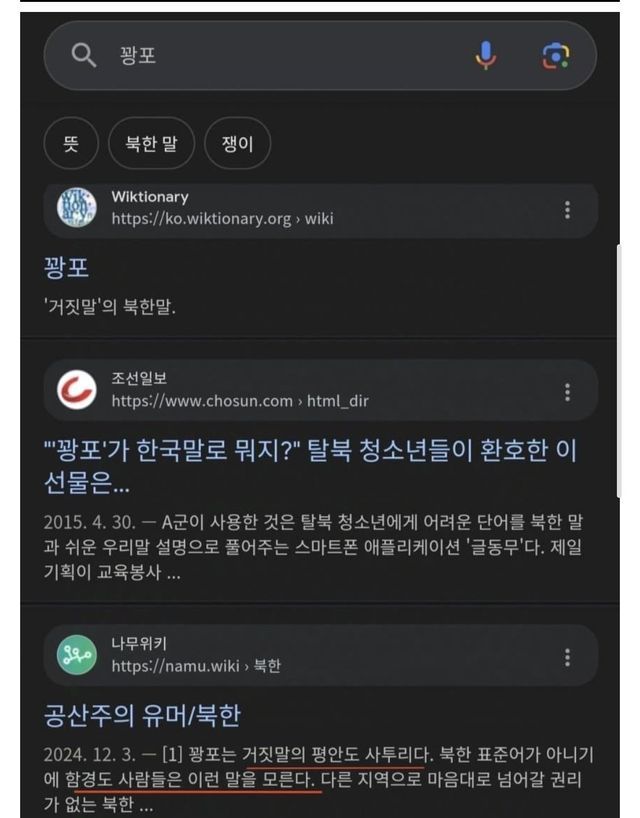Open Google Lens camera search
Viewport: 640px width, 818px height.
[556, 55]
